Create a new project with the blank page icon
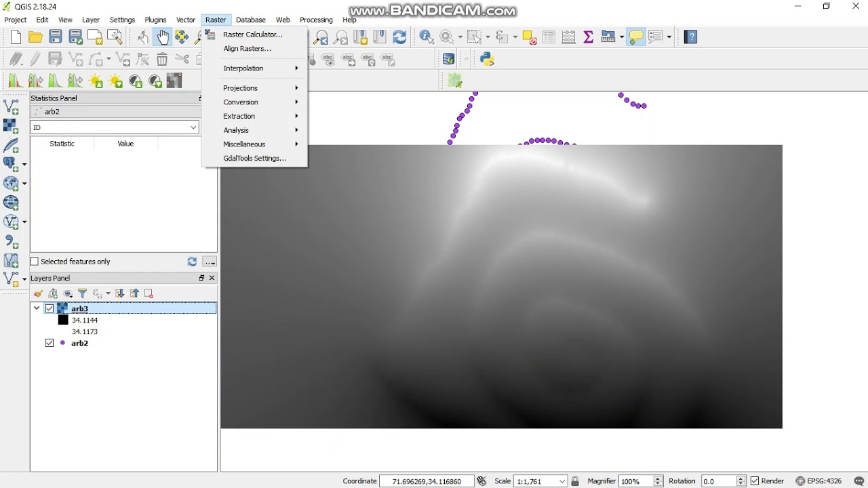 16,37
